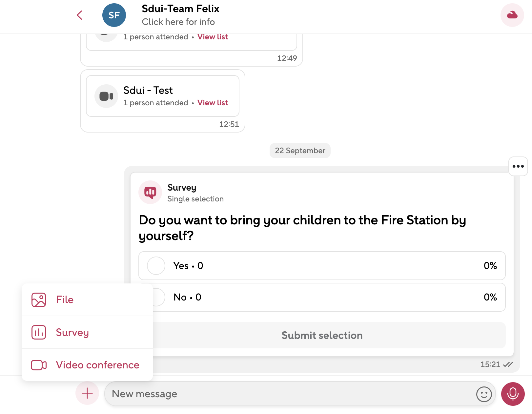This screenshot has height=414, width=532.
Task: Open the SF profile avatar
Action: 114,15
